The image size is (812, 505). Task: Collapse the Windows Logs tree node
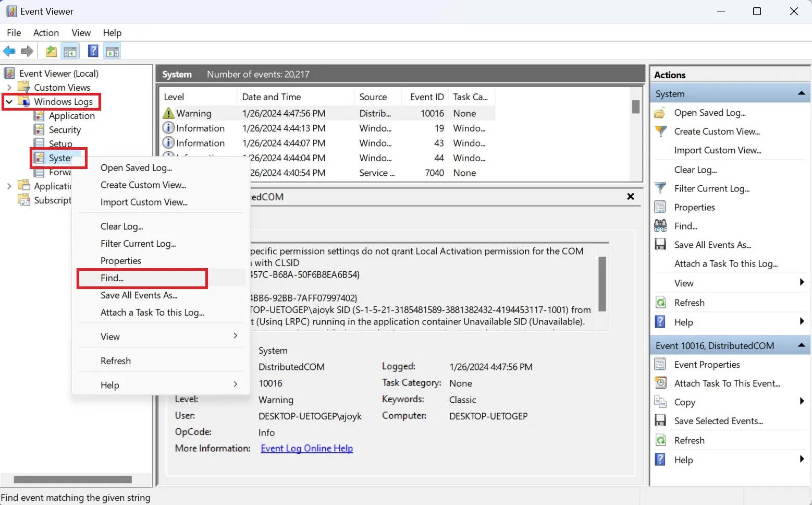pos(9,102)
